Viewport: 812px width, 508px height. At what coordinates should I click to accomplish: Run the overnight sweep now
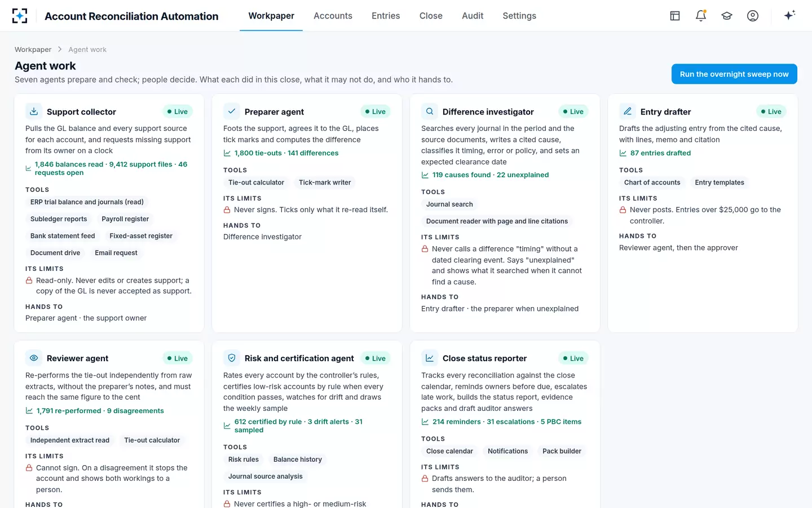734,74
